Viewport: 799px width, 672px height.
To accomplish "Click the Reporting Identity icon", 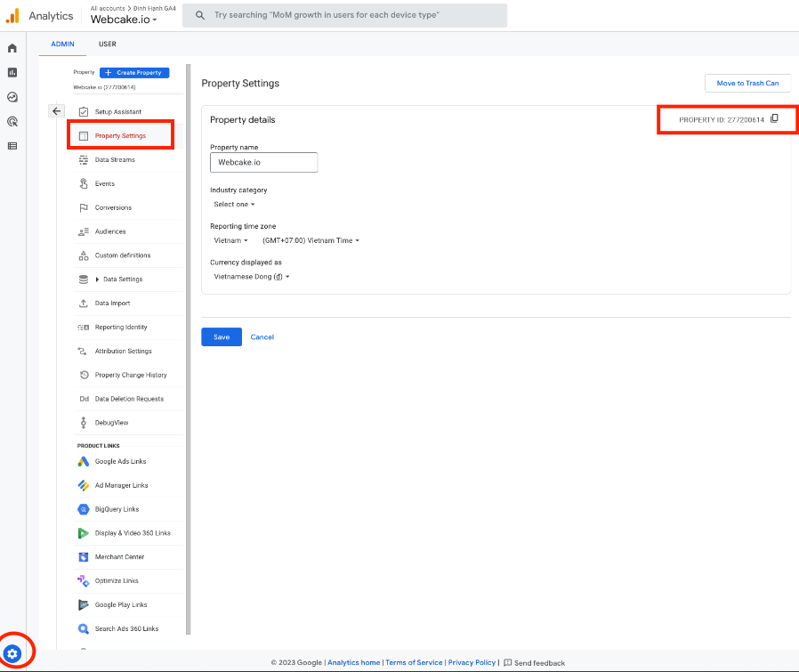I will [x=84, y=328].
